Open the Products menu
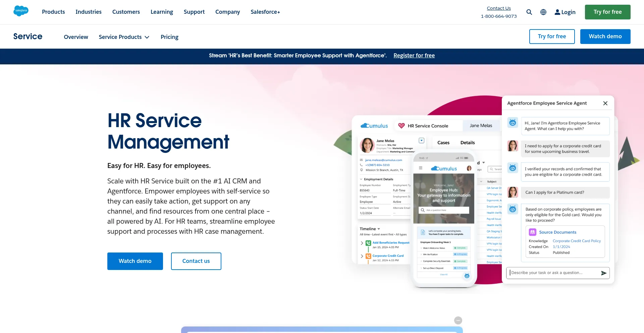The width and height of the screenshot is (644, 333). pyautogui.click(x=53, y=12)
